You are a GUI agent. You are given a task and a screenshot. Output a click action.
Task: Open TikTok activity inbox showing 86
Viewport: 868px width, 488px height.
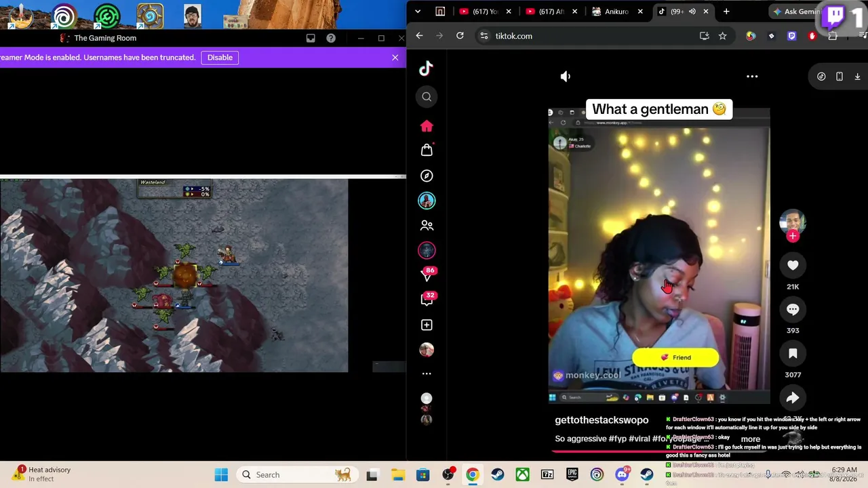(427, 274)
